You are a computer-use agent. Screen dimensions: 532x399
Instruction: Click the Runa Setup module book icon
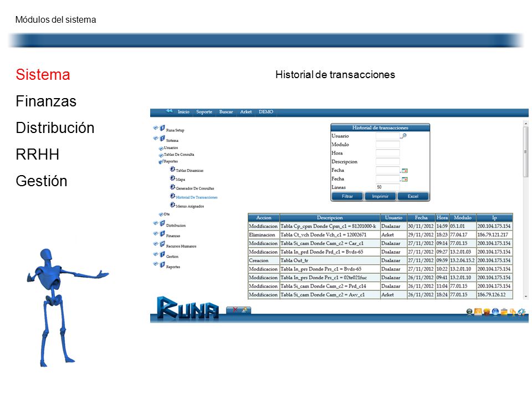162,128
